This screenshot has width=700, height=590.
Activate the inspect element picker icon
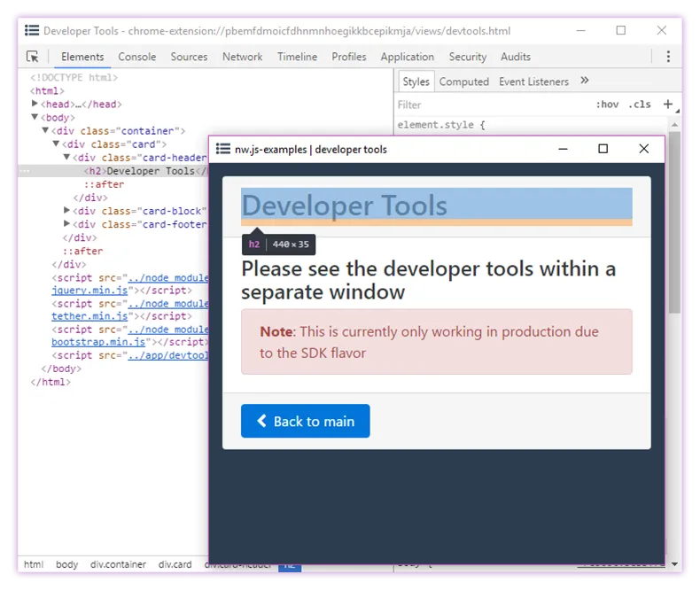pos(33,57)
